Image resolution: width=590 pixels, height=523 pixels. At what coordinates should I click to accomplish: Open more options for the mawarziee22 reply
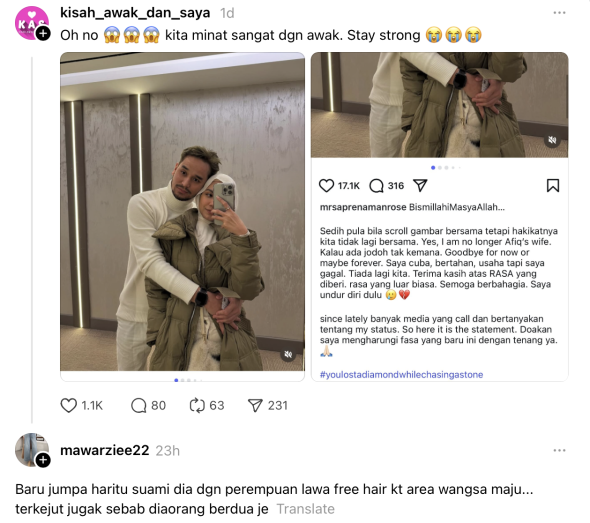[559, 450]
